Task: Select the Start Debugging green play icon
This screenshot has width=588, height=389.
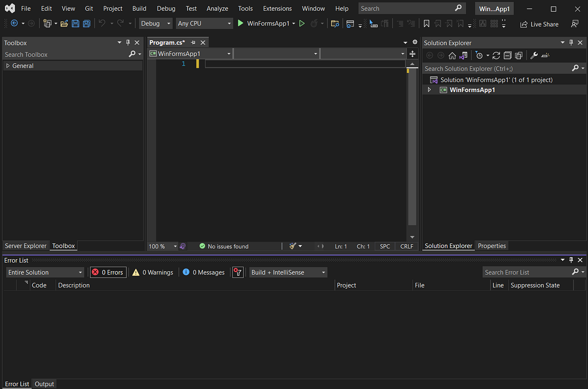Action: pyautogui.click(x=240, y=23)
